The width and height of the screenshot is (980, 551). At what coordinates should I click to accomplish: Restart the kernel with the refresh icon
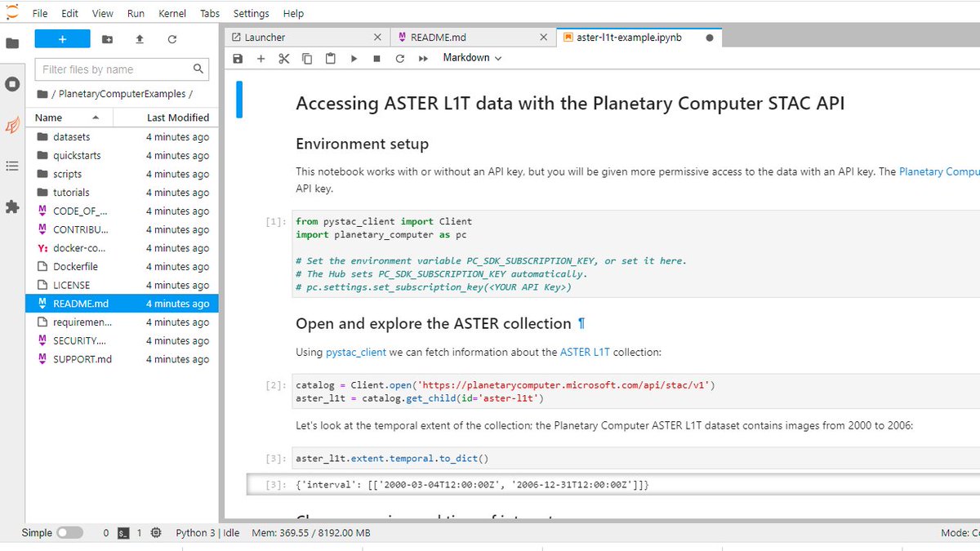click(399, 58)
